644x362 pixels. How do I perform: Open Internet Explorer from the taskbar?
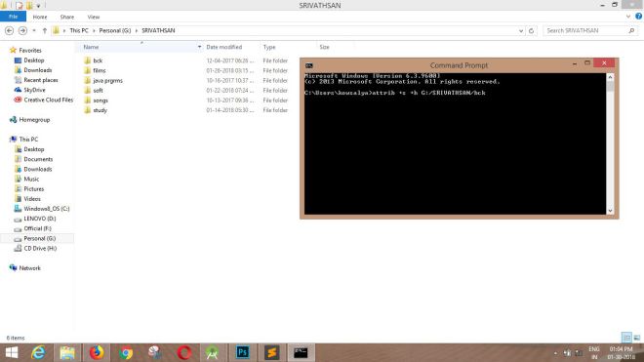(x=39, y=352)
